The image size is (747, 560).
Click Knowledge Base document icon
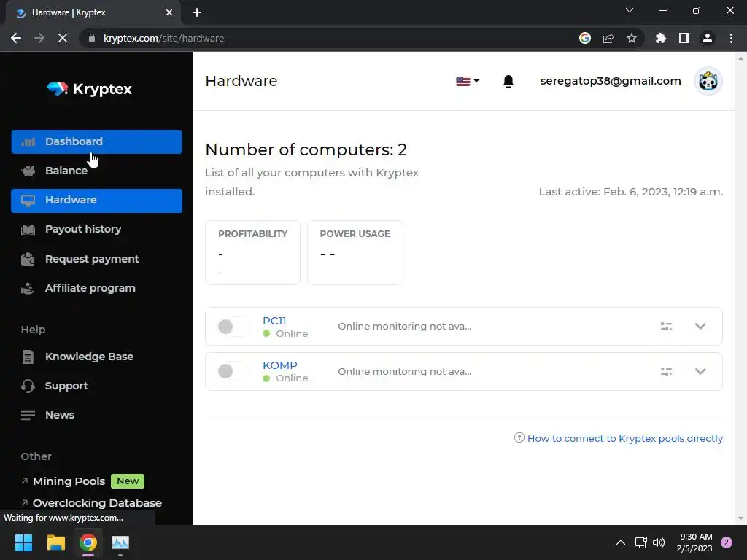click(x=28, y=357)
